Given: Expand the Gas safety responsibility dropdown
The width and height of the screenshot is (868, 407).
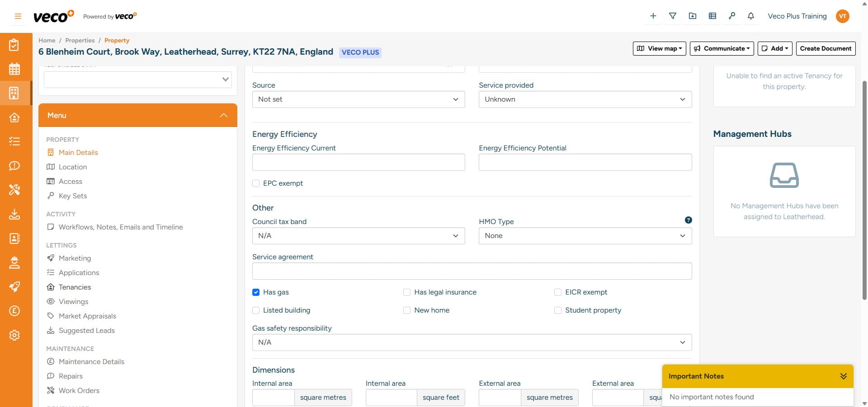Looking at the screenshot, I should 472,342.
